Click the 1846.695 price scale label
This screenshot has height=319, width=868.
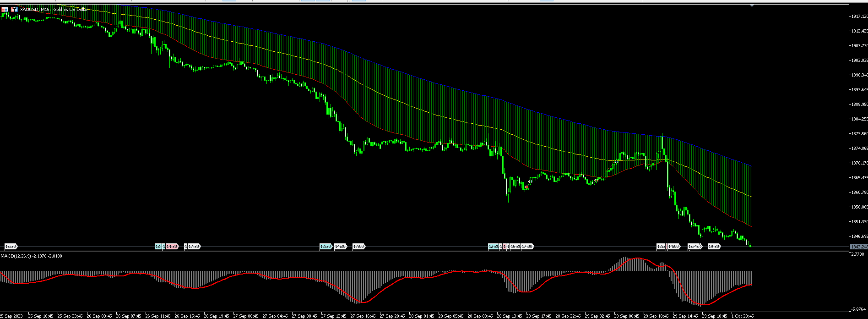859,236
